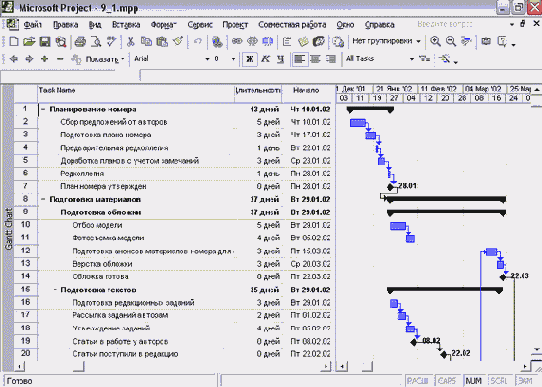Screen dimensions: 542x387
Task: Open an existing project file
Action: pos(29,42)
